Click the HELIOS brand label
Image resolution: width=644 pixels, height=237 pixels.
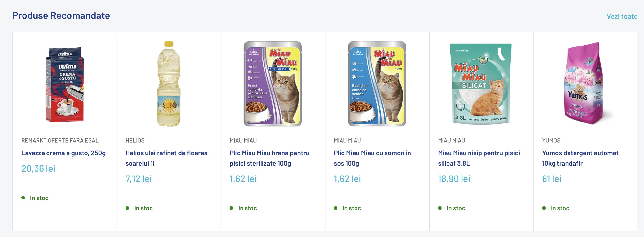point(135,141)
